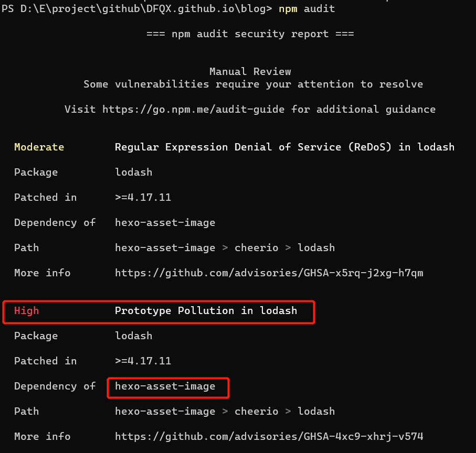The width and height of the screenshot is (476, 453).
Task: Click the second 'Patched in' version value
Action: tap(143, 361)
